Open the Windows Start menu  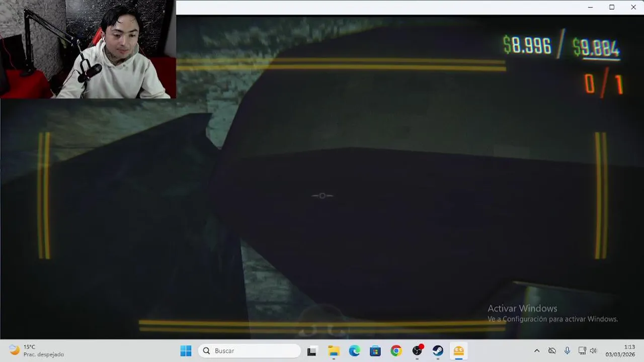pyautogui.click(x=186, y=351)
